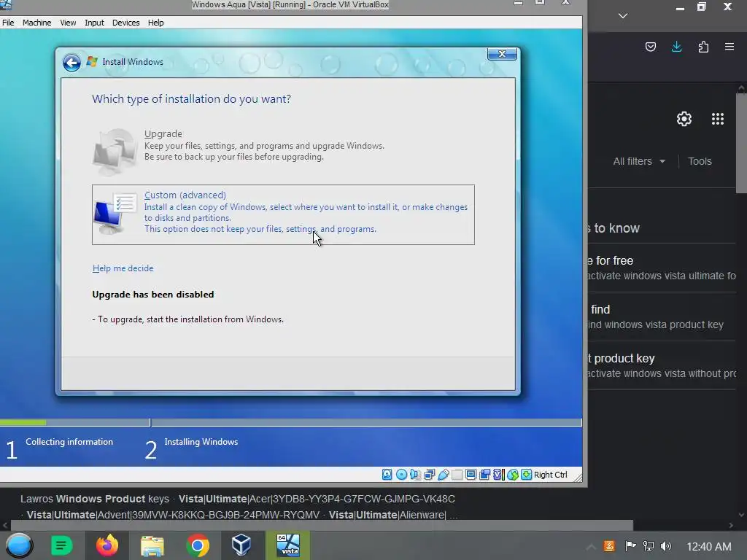
Task: Click the shared folders status icon
Action: coord(457,474)
